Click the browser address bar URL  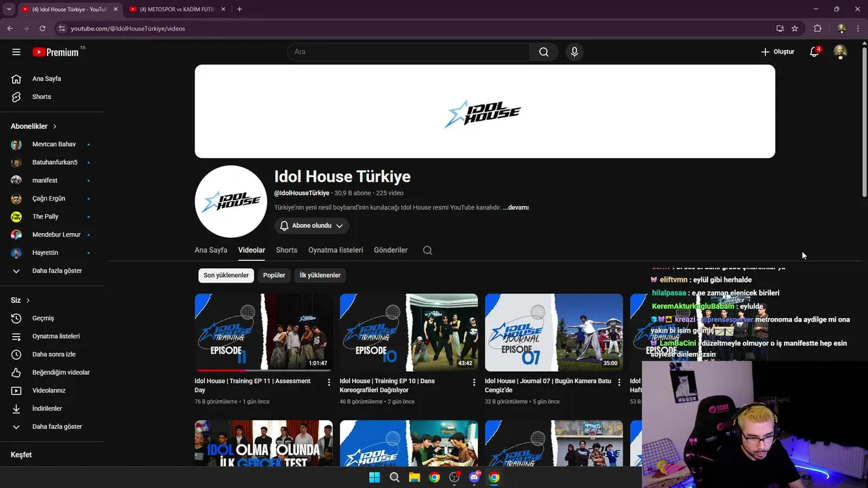(127, 28)
